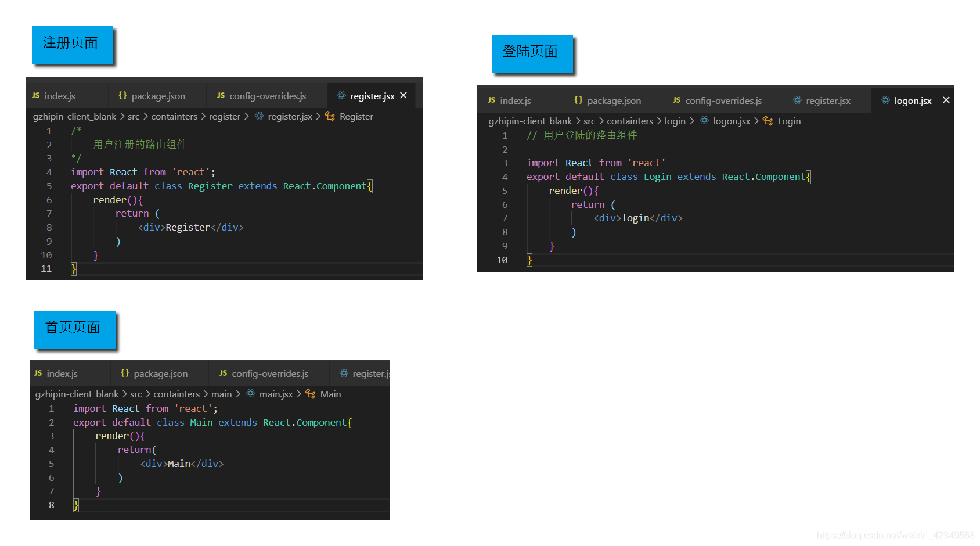
Task: Select register folder breadcrumb
Action: pyautogui.click(x=225, y=117)
